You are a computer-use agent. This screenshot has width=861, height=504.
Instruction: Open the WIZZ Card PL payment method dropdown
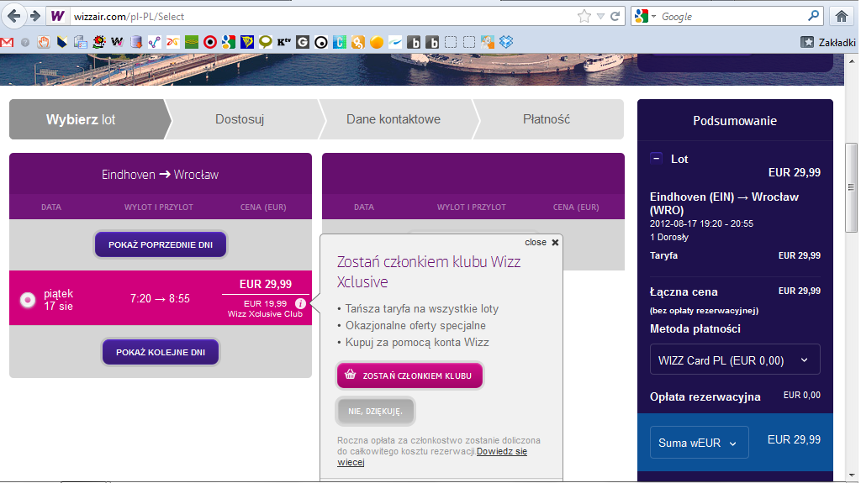[735, 360]
